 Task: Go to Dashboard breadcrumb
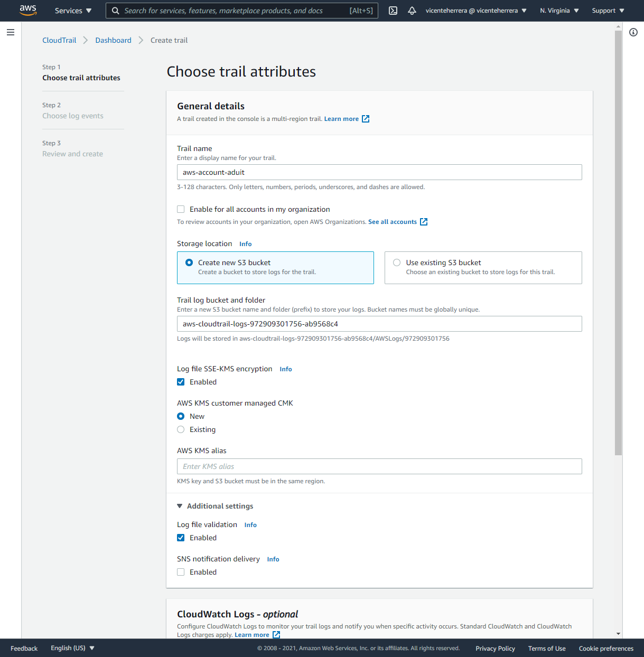point(113,40)
